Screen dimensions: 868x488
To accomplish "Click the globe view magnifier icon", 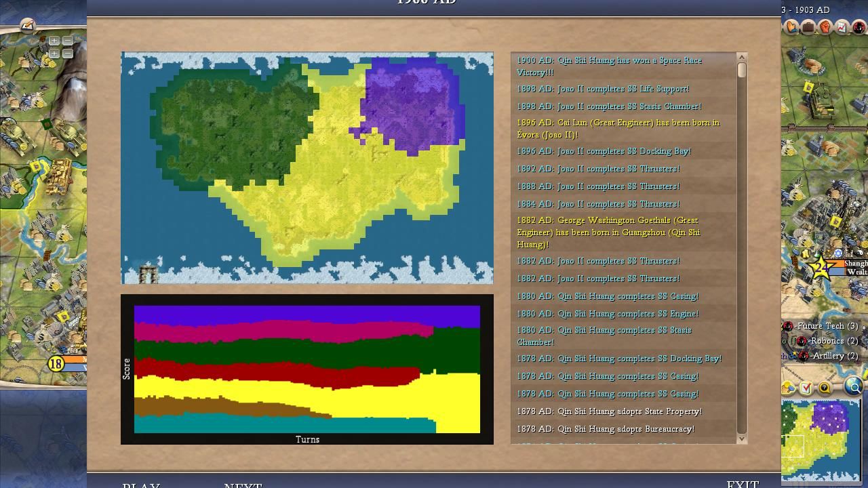I will coord(854,387).
